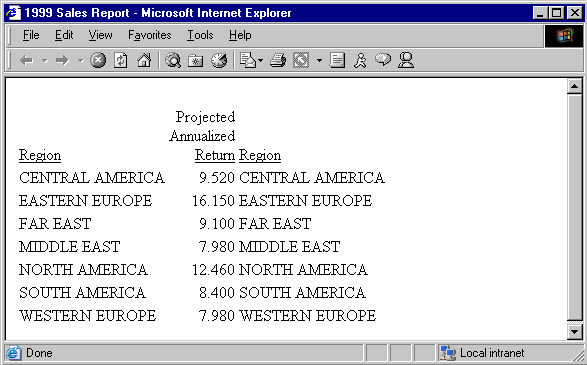This screenshot has width=587, height=365.
Task: Click the vertical scrollbar down arrow
Action: pos(574,332)
